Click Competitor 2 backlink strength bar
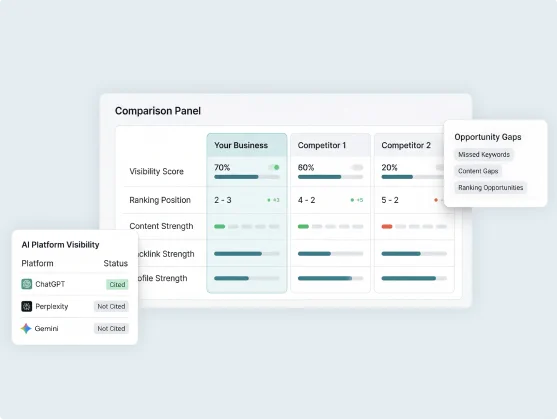 coord(414,254)
